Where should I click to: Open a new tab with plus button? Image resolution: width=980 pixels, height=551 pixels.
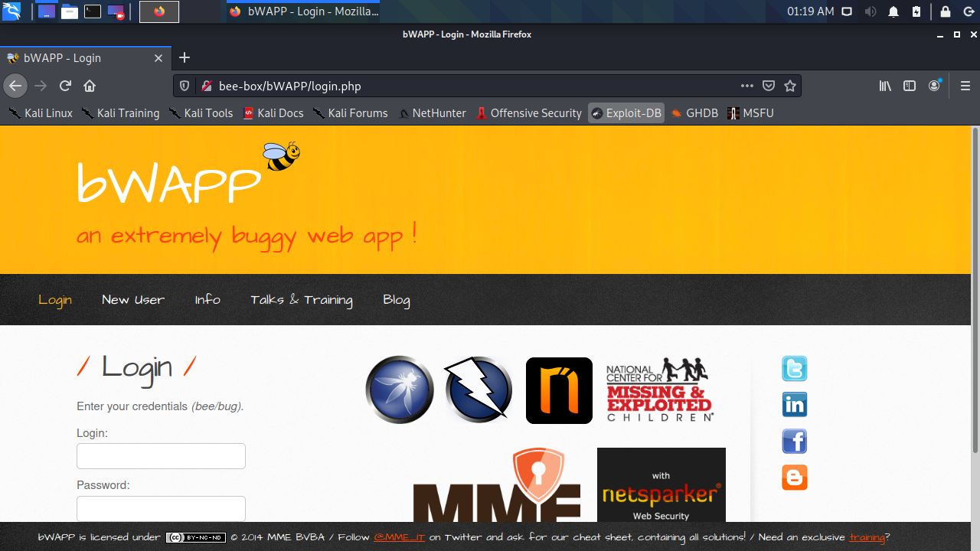point(185,57)
